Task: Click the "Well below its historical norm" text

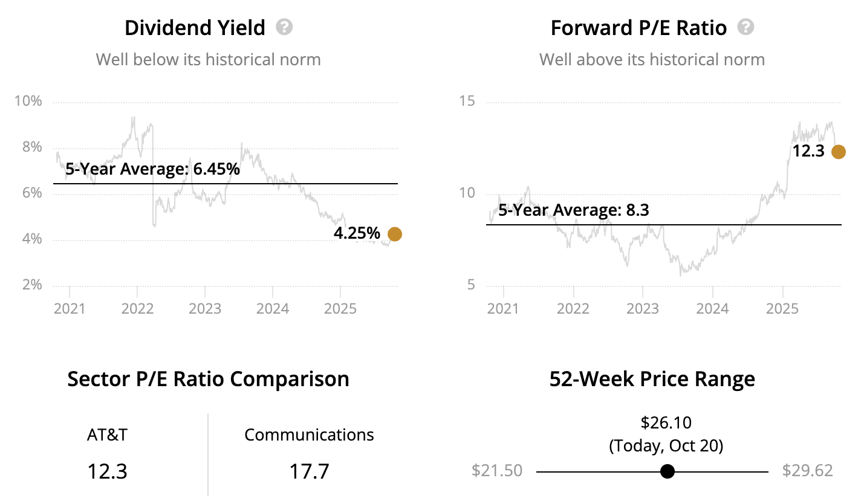Action: coord(208,59)
